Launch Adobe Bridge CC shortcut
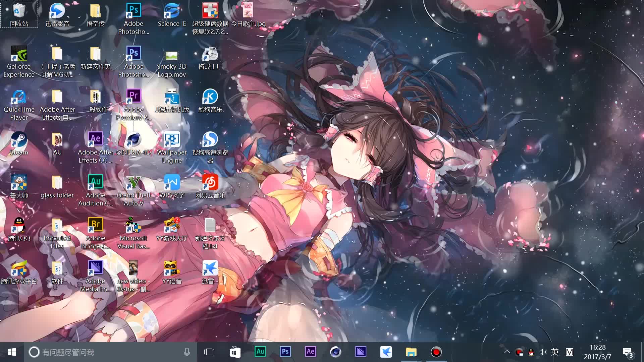Screen dimensions: 644x362 95,233
